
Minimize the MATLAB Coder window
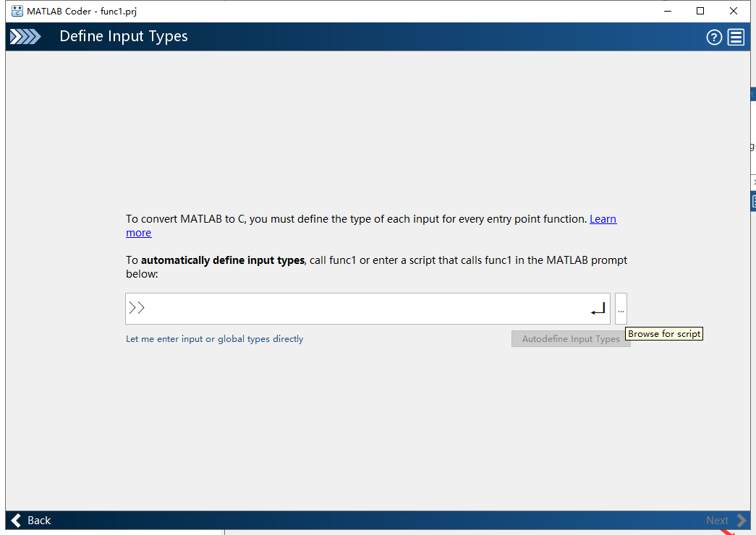click(668, 11)
